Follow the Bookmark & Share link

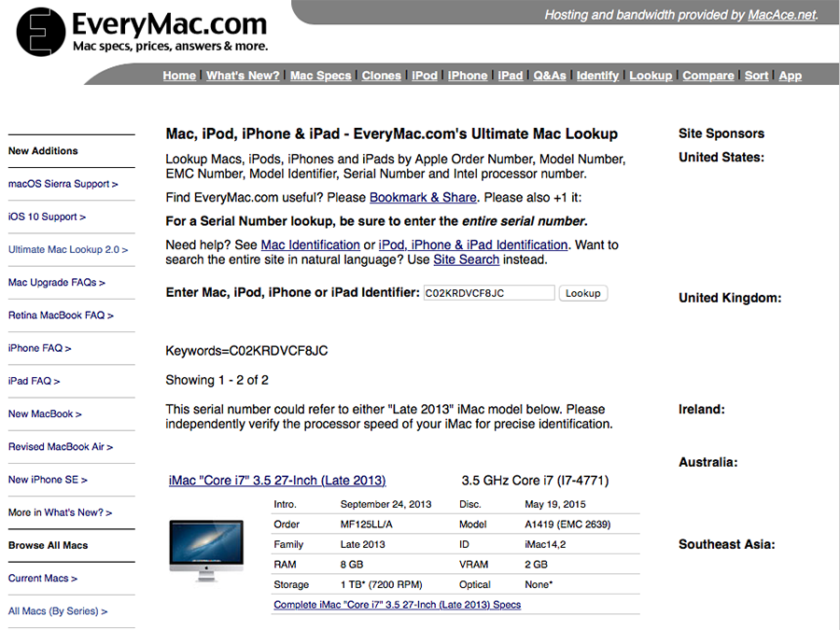(x=423, y=197)
